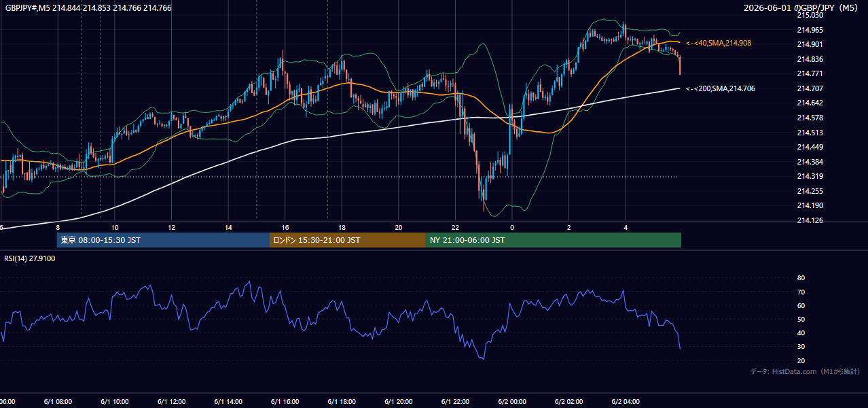This screenshot has height=408, width=868.
Task: Click the 30 level on RSI scale
Action: tap(801, 347)
